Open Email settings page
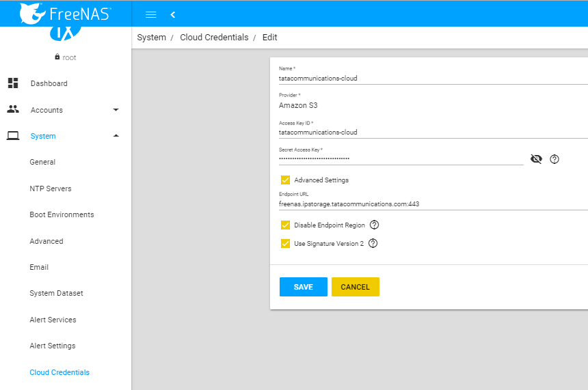The width and height of the screenshot is (588, 390). pos(39,267)
